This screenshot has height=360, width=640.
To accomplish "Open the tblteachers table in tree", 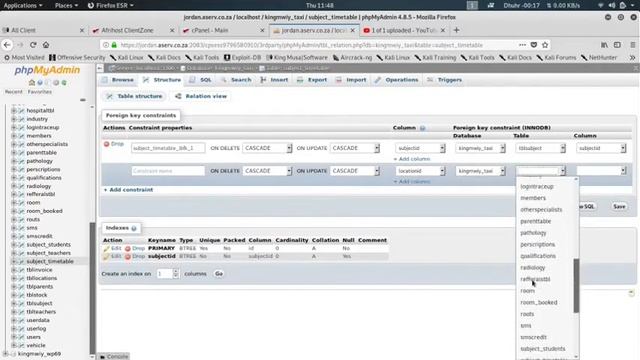I will click(x=41, y=312).
